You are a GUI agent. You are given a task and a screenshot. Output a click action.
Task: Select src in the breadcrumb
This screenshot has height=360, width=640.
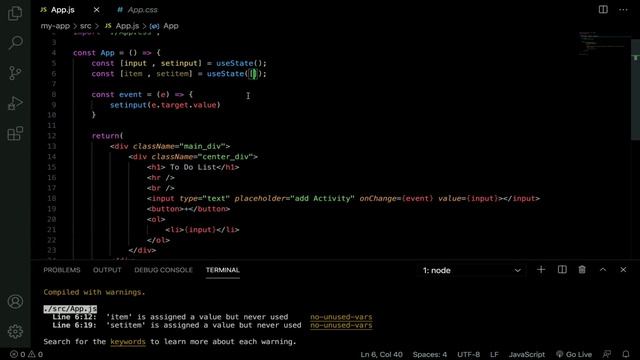85,26
